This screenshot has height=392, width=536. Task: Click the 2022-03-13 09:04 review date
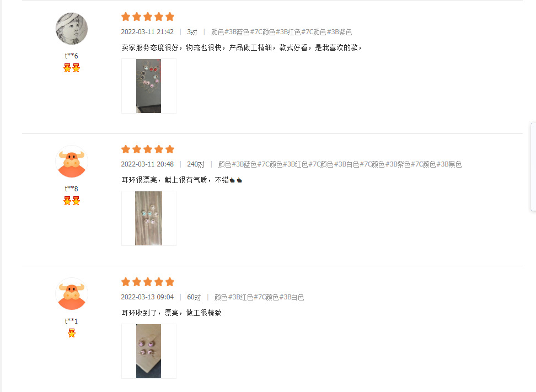tap(147, 297)
